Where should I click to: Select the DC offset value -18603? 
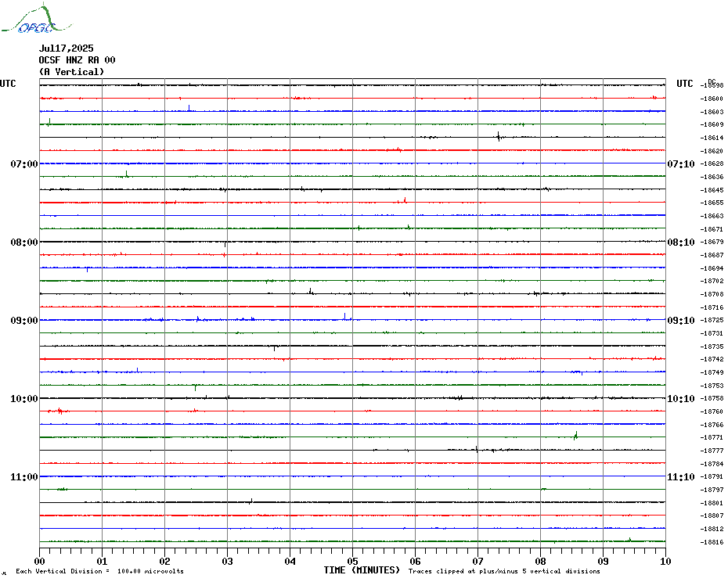click(x=712, y=112)
